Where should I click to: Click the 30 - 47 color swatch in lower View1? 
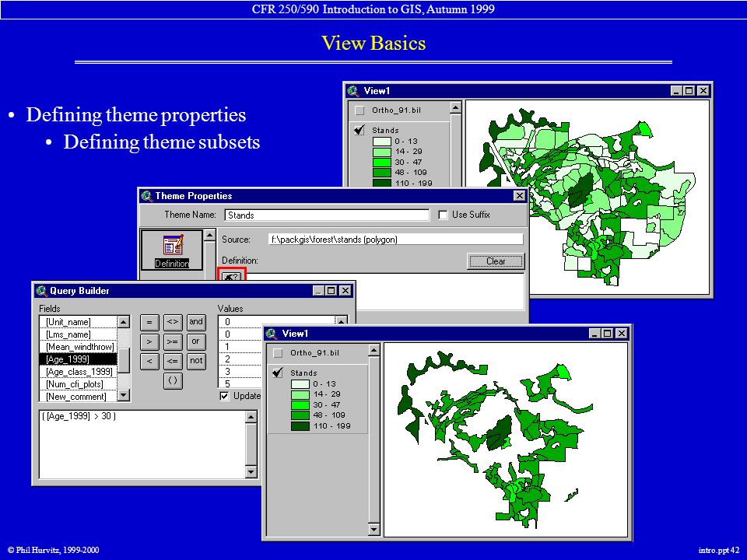(300, 404)
